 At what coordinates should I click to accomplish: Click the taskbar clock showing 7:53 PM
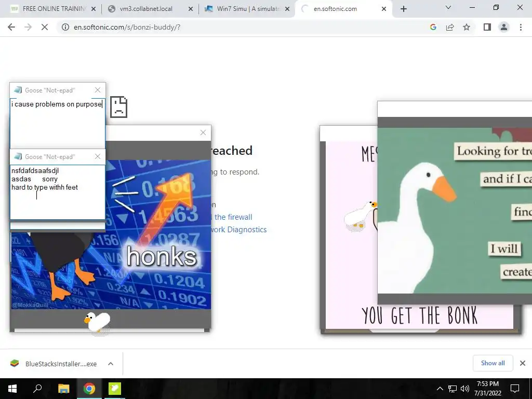488,389
